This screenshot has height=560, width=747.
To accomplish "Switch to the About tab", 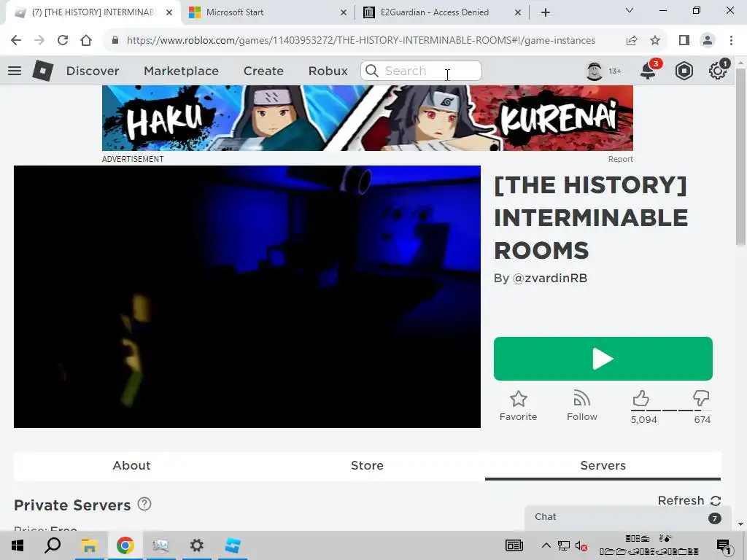I will (131, 465).
